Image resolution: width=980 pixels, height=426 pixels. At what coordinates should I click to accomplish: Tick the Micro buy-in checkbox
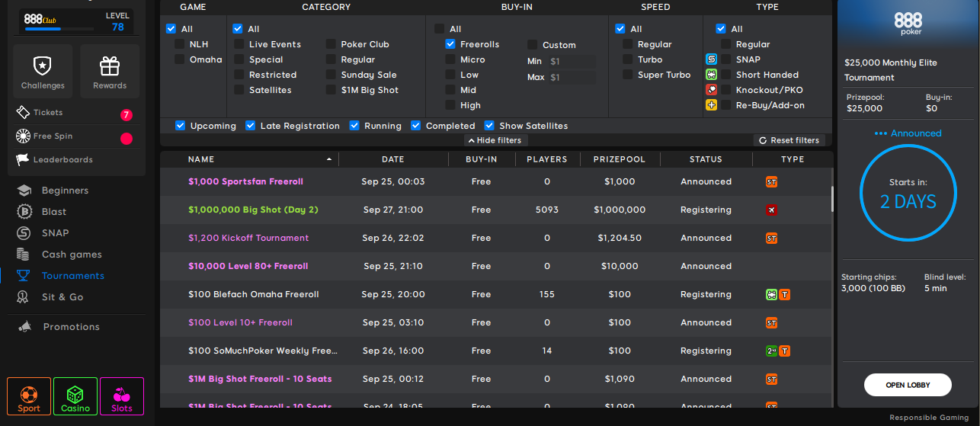(x=451, y=59)
